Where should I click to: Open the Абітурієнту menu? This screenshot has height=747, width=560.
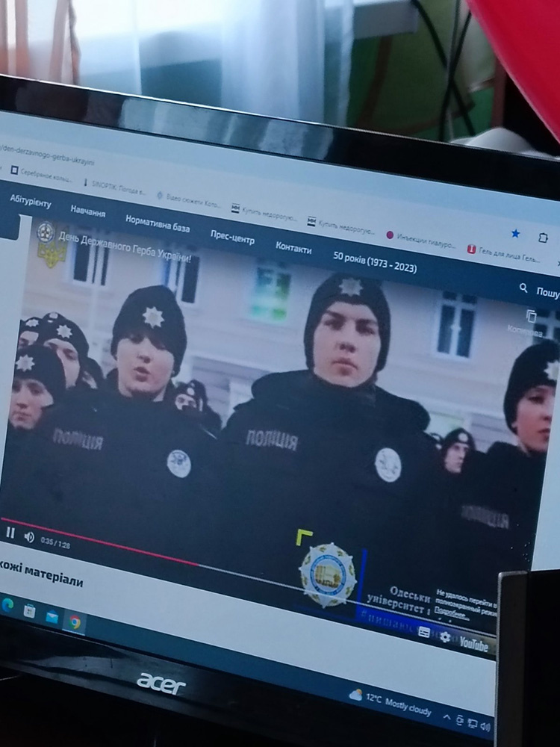click(31, 202)
